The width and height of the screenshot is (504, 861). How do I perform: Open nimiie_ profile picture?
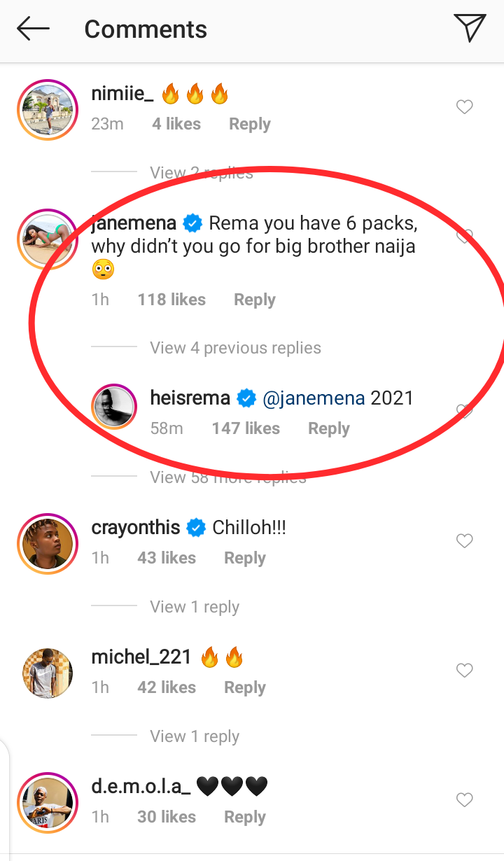47,108
